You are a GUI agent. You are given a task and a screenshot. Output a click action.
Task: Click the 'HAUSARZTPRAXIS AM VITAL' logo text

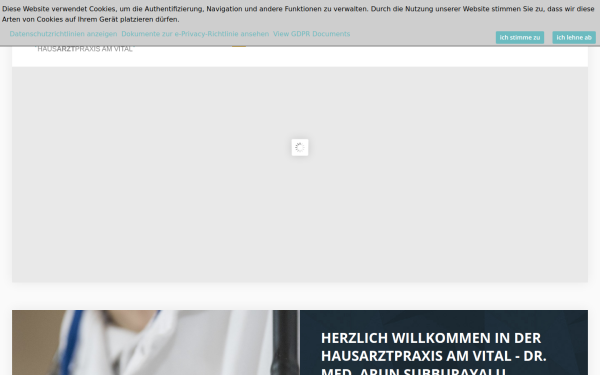pos(85,49)
